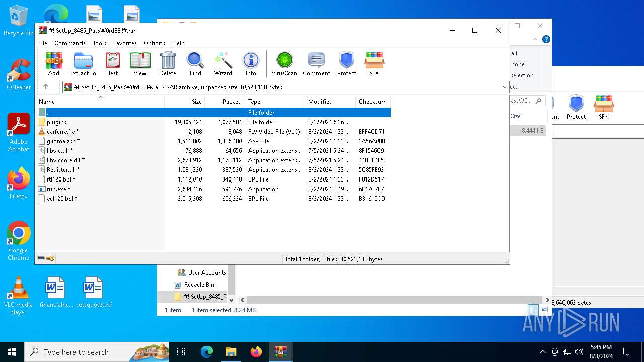Select libvlc.dll file
The width and height of the screenshot is (644, 362).
pos(214,151)
